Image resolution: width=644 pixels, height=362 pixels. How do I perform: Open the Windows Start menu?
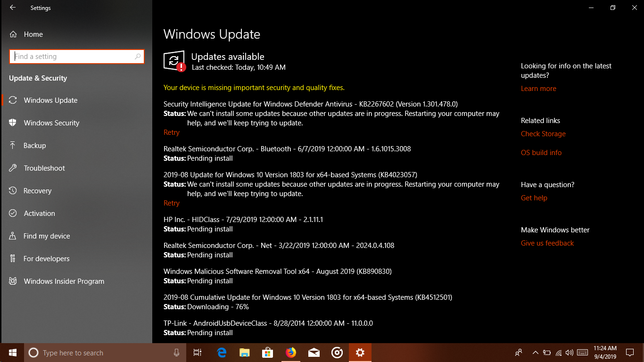[13, 353]
